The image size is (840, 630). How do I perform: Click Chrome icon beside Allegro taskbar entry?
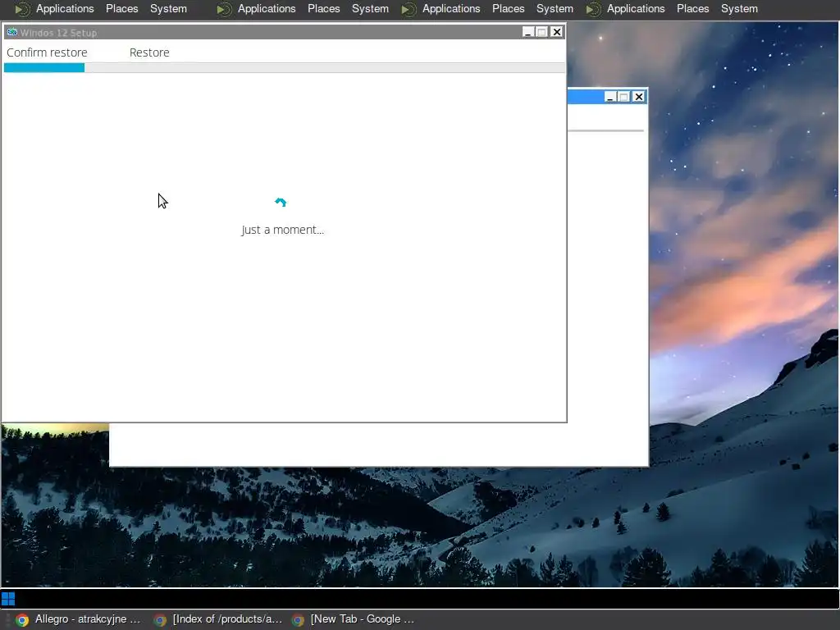[x=22, y=620]
